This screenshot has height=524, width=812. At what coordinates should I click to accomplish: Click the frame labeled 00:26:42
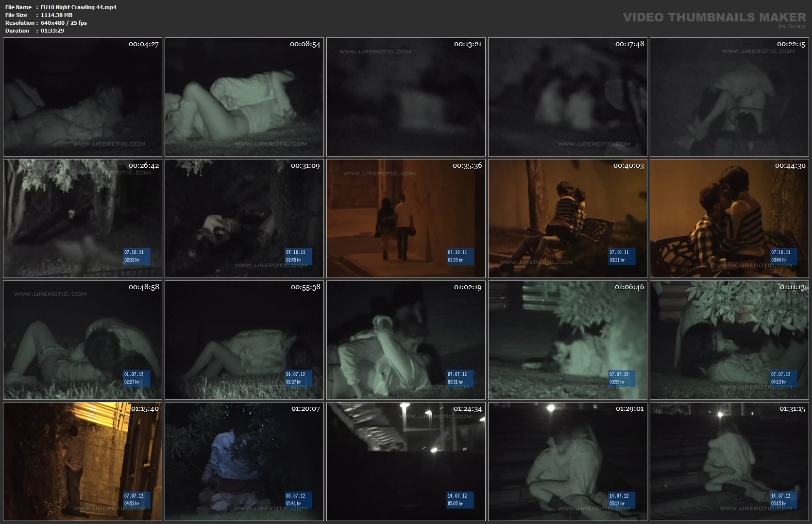(x=83, y=218)
